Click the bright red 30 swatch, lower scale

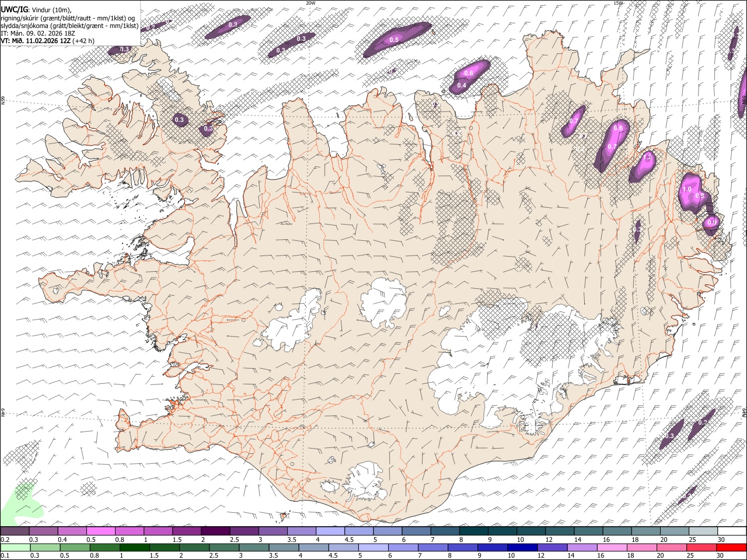tap(732, 547)
